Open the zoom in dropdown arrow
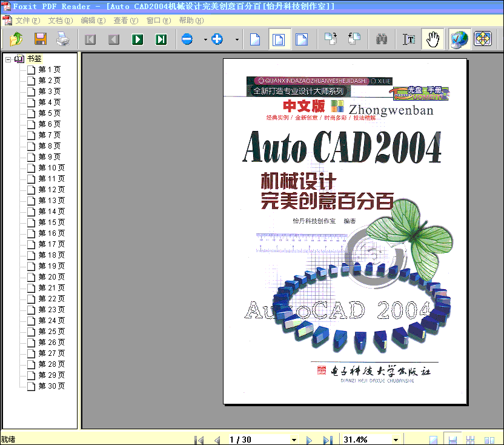504x445 pixels. pos(237,39)
